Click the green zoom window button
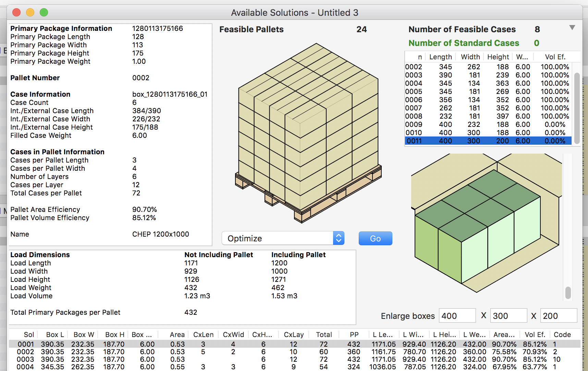Image resolution: width=588 pixels, height=371 pixels. pos(44,13)
